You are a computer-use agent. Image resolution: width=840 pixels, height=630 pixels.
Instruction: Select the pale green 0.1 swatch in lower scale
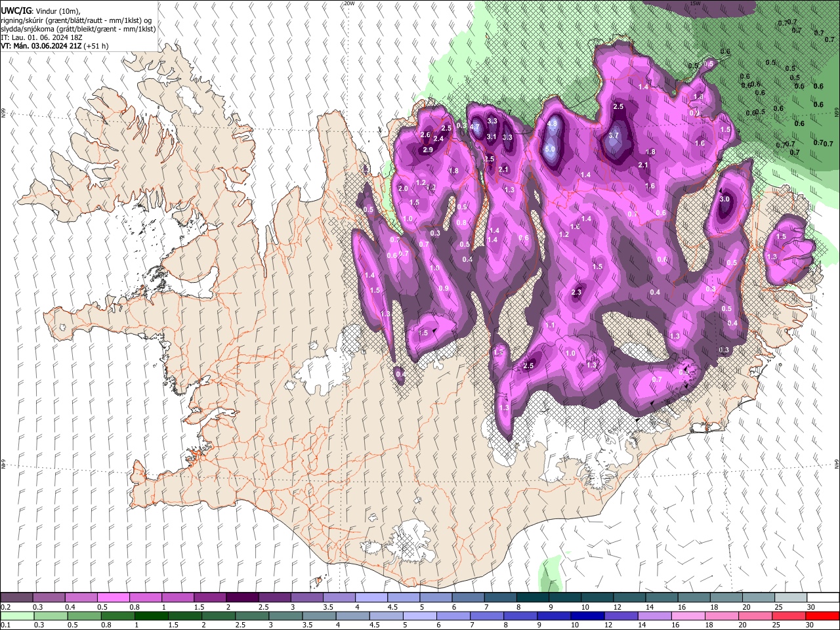click(x=16, y=616)
